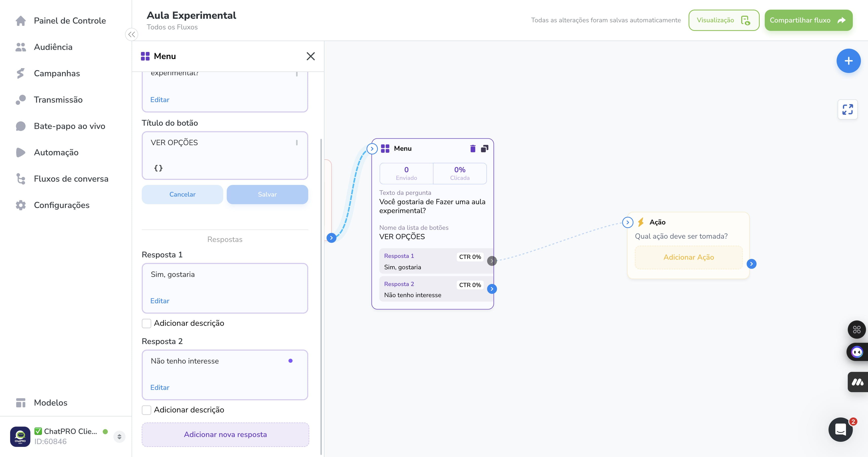Click Todos os Fluxos breadcrumb link
The width and height of the screenshot is (868, 457).
click(x=172, y=27)
